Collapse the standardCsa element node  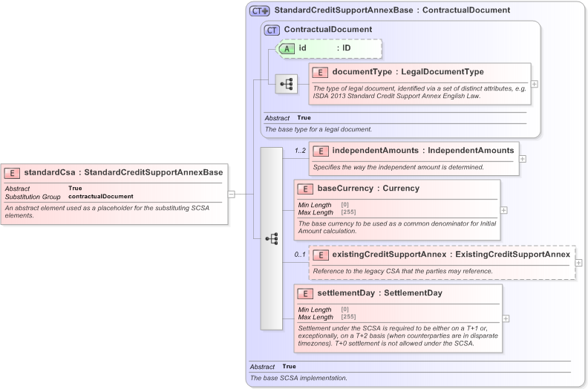click(232, 194)
